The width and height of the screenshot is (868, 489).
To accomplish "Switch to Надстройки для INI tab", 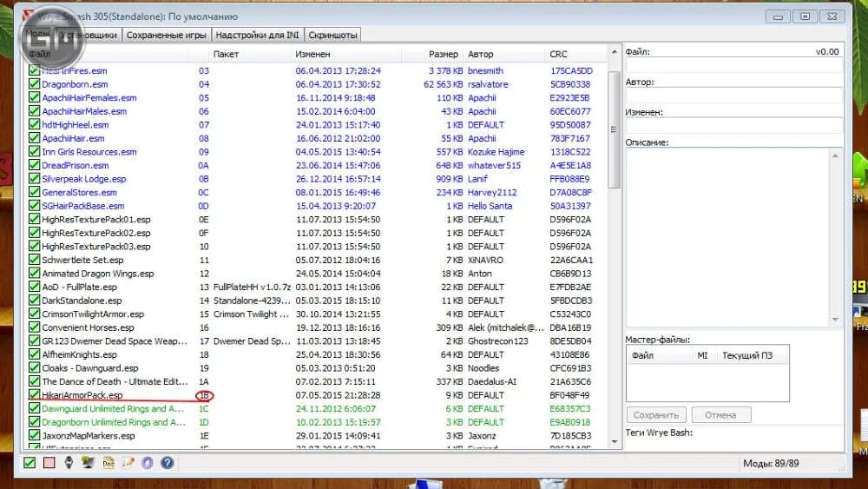I will [258, 35].
